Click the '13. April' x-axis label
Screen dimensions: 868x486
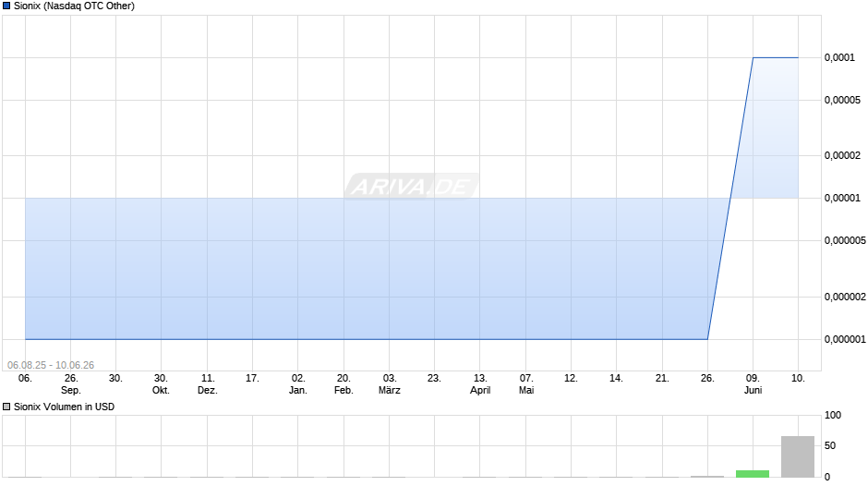tap(480, 384)
